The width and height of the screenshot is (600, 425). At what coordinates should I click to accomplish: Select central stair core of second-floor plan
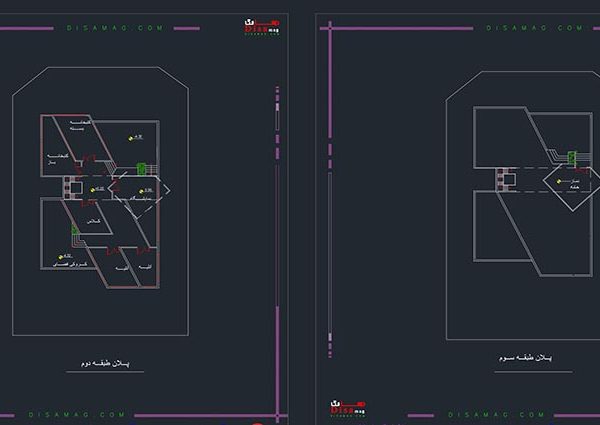click(73, 187)
